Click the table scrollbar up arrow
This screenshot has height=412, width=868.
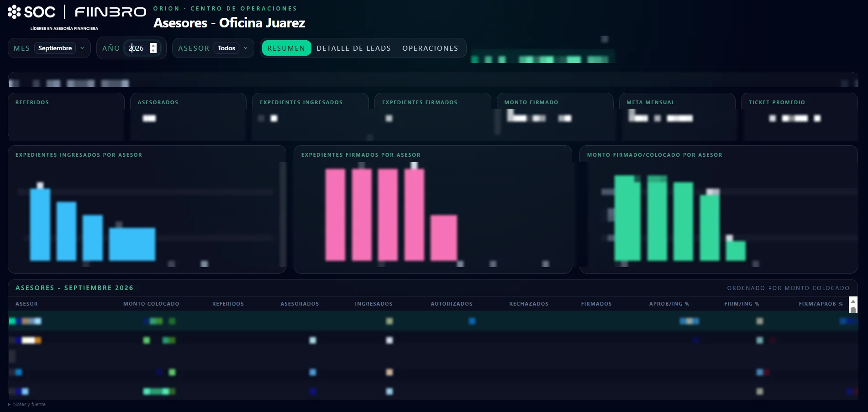pyautogui.click(x=853, y=301)
